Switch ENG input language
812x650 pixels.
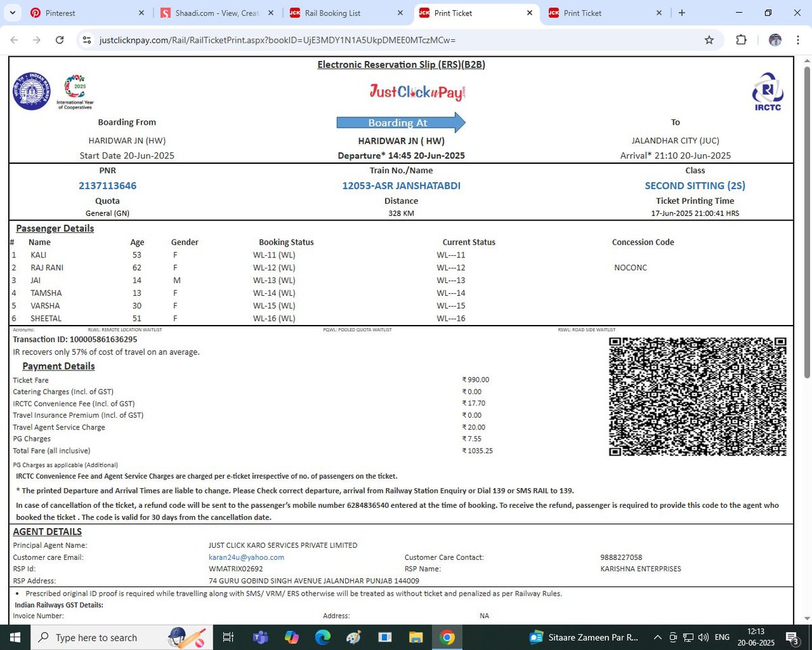tap(722, 637)
